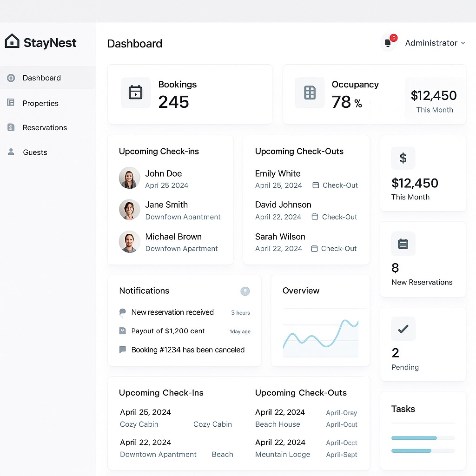Click the StayNest house logo icon
This screenshot has height=476, width=476.
(x=12, y=41)
